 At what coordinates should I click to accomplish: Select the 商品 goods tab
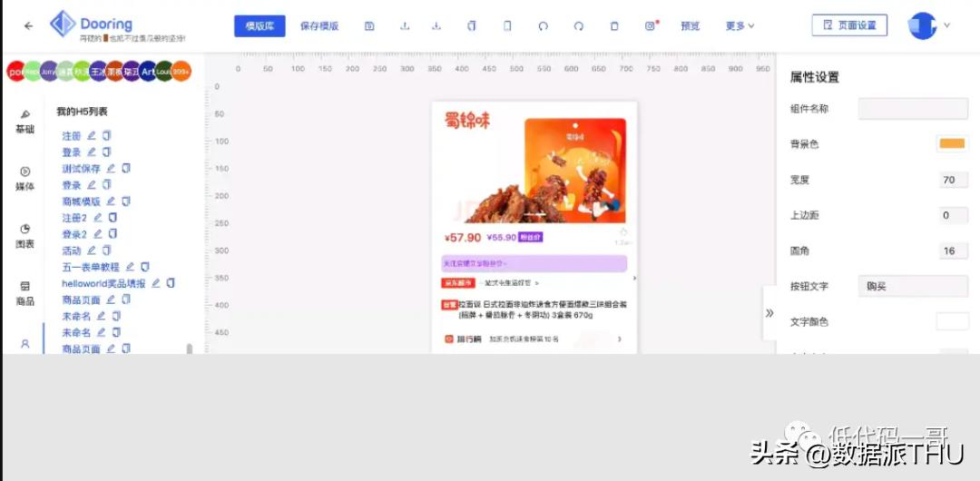pyautogui.click(x=25, y=293)
